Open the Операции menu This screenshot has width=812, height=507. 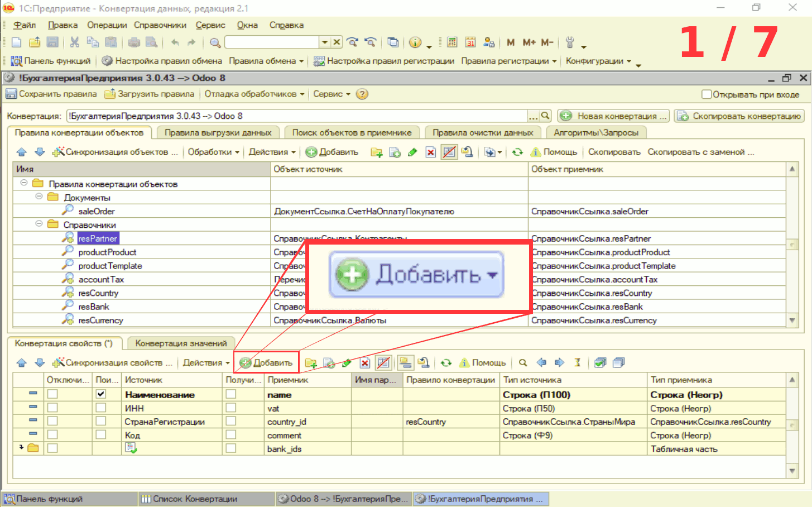pyautogui.click(x=107, y=25)
